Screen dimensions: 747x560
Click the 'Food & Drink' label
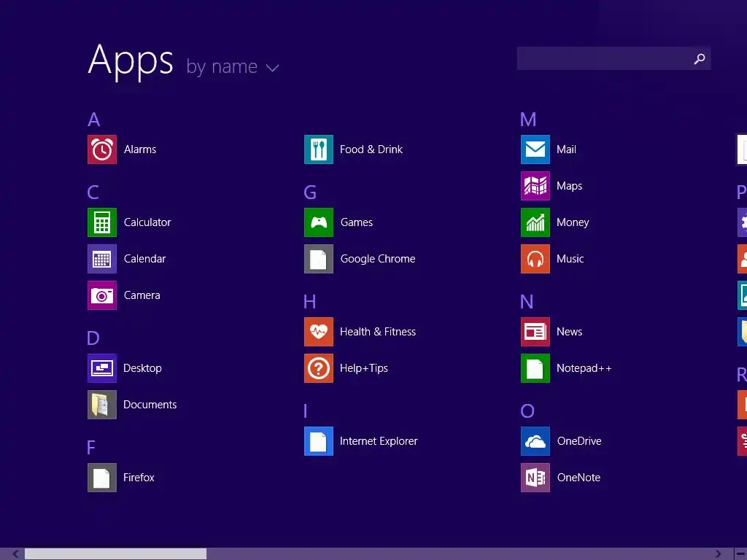click(371, 149)
